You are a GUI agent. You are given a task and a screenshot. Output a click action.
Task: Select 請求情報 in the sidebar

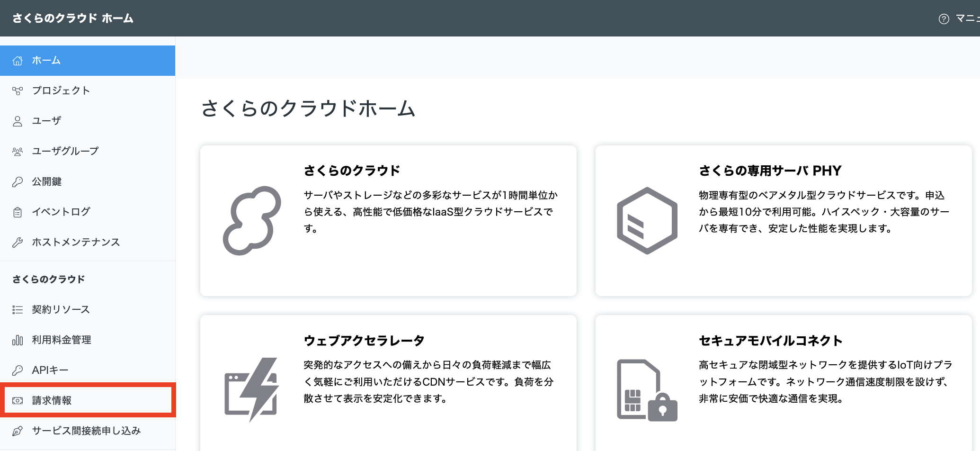point(88,400)
